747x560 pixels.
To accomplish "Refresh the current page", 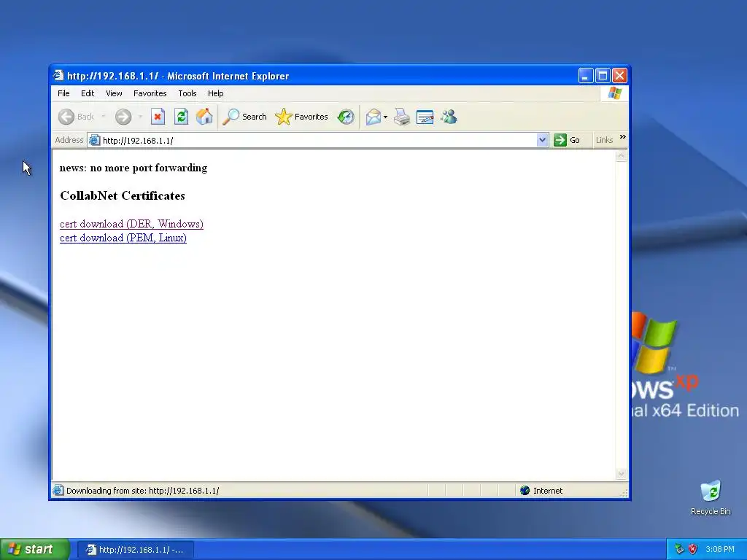I will [x=181, y=117].
